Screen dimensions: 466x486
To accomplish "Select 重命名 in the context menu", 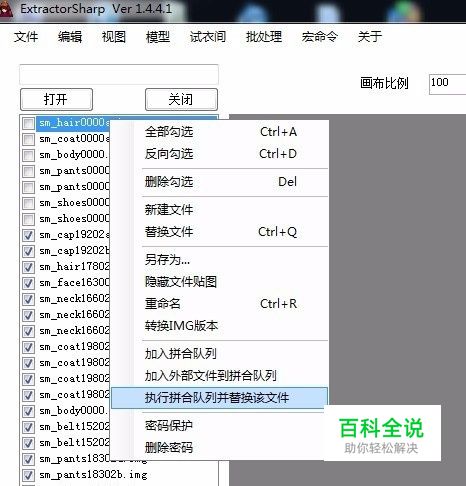I will 219,304.
